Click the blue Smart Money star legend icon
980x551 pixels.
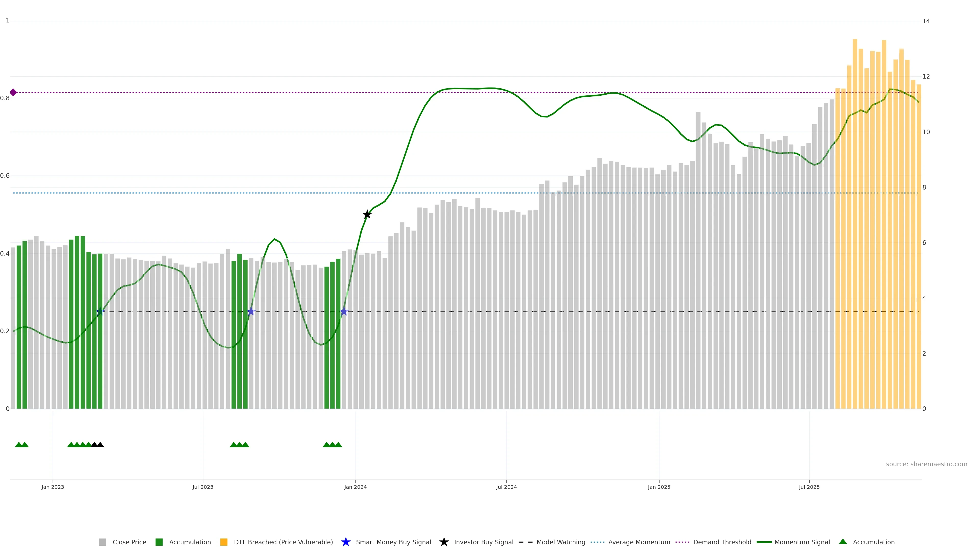346,542
